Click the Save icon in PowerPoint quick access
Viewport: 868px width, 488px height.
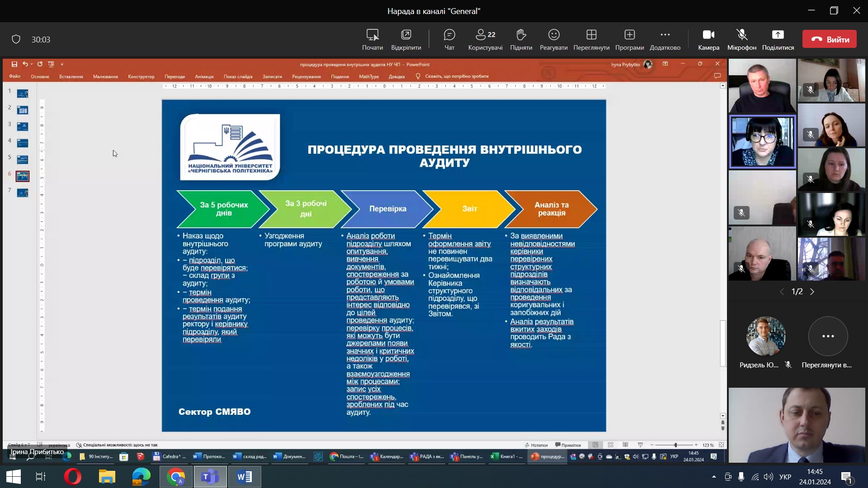click(14, 64)
